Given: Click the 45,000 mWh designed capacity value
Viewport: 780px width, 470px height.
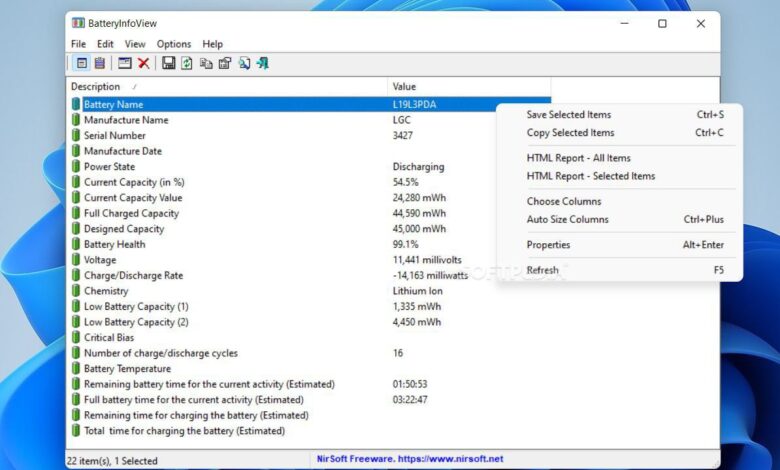Looking at the screenshot, I should pyautogui.click(x=419, y=229).
